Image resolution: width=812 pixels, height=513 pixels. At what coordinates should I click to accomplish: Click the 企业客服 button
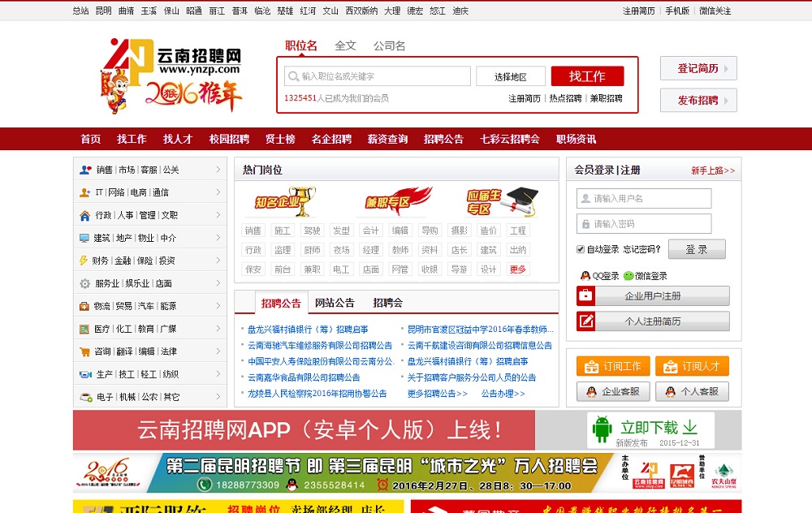pyautogui.click(x=613, y=391)
